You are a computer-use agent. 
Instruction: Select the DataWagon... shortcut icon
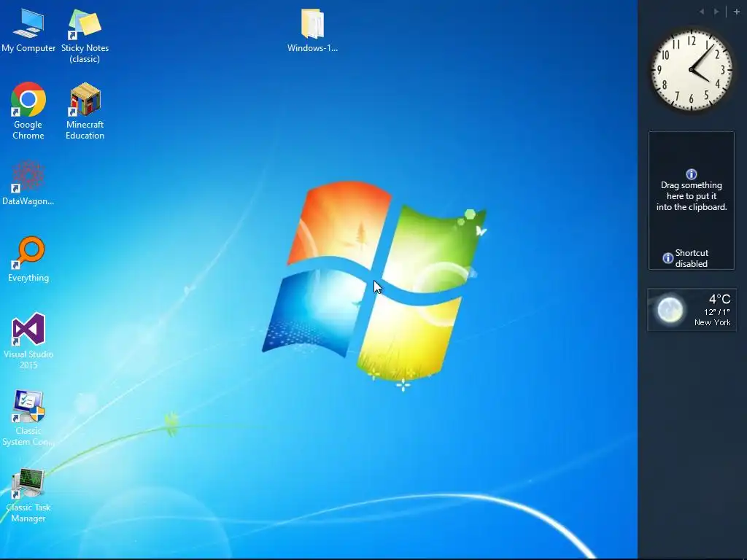coord(28,183)
